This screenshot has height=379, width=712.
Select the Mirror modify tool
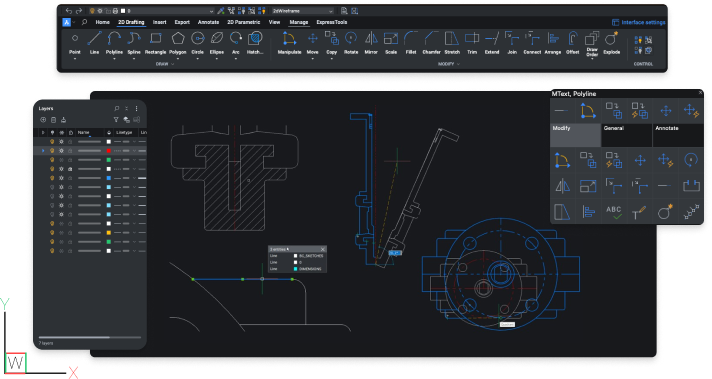(x=371, y=43)
